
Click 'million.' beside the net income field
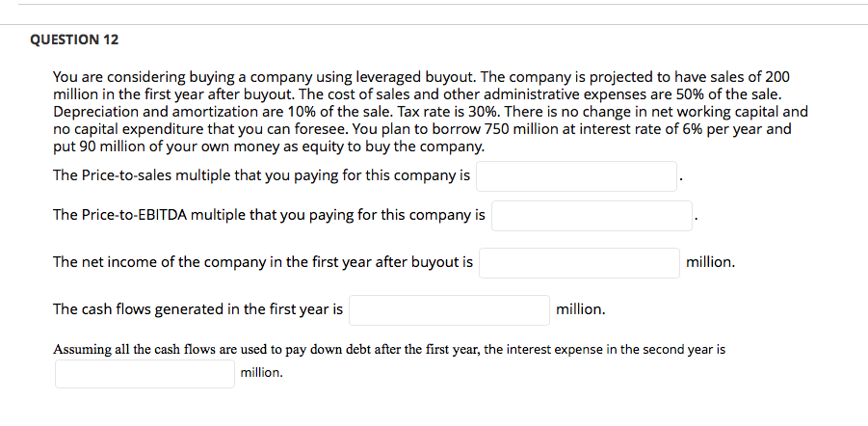pyautogui.click(x=710, y=262)
